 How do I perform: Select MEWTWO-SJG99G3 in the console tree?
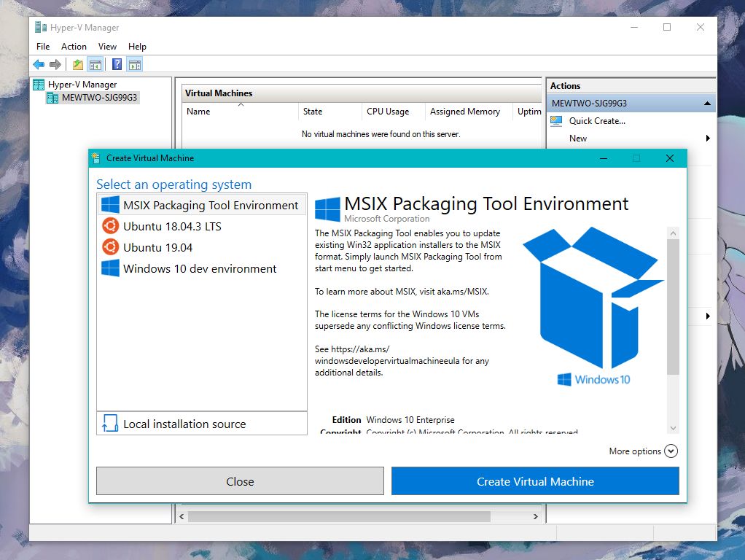click(x=99, y=98)
